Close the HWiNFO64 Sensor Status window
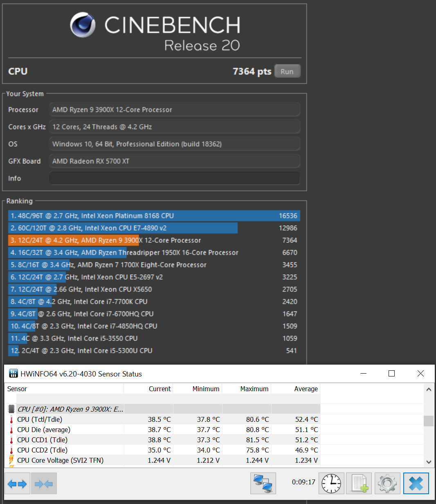Viewport: 436px width, 504px height. coord(420,374)
